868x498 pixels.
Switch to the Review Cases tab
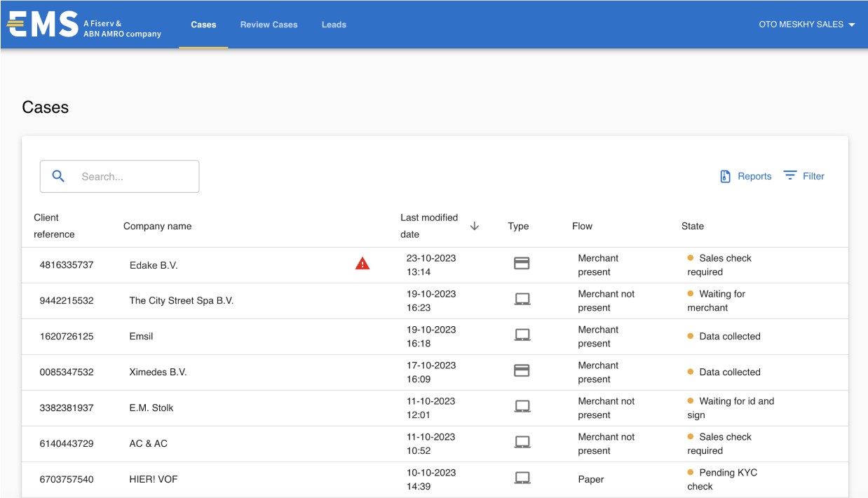tap(269, 24)
